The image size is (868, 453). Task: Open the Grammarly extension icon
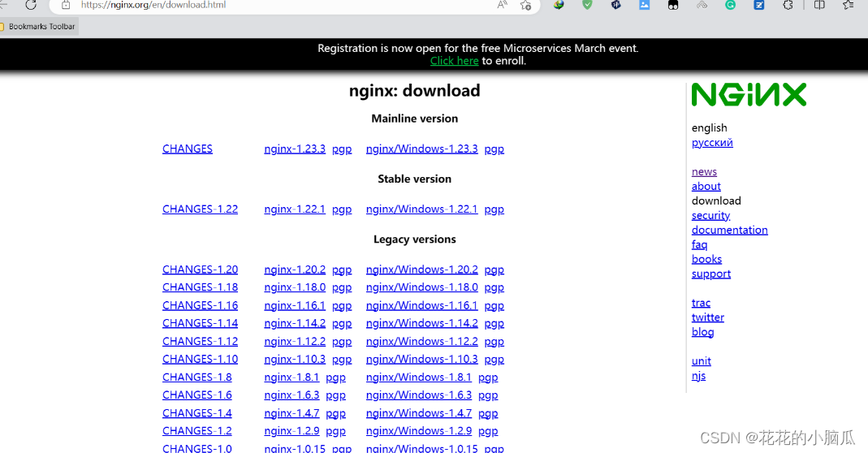click(x=730, y=5)
